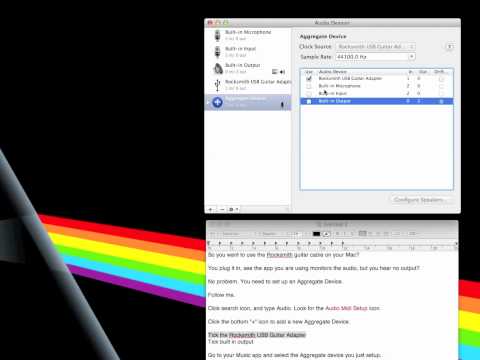Click the line starting "Go to your Music app"

[x=295, y=355]
